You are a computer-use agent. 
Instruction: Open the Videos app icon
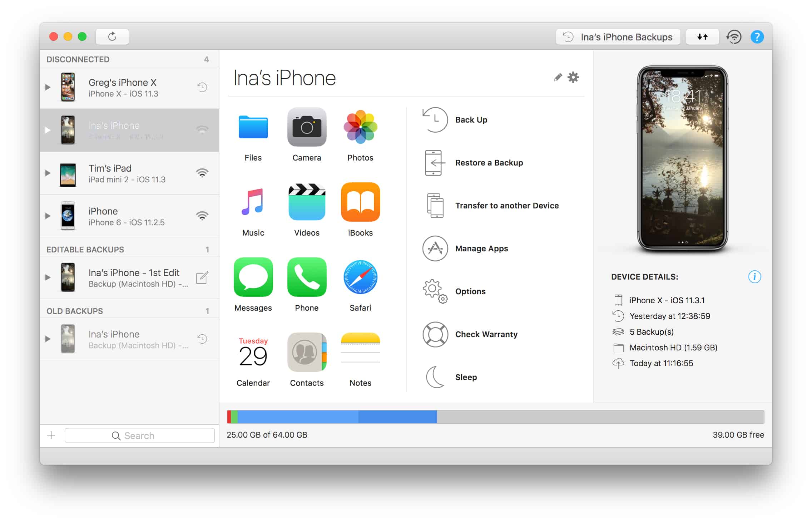307,202
